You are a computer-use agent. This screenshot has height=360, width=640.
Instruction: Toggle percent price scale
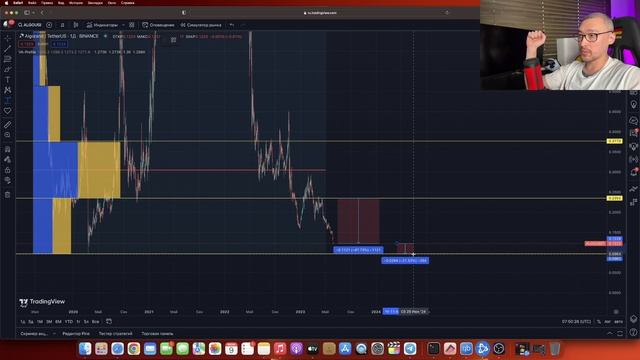coord(599,322)
